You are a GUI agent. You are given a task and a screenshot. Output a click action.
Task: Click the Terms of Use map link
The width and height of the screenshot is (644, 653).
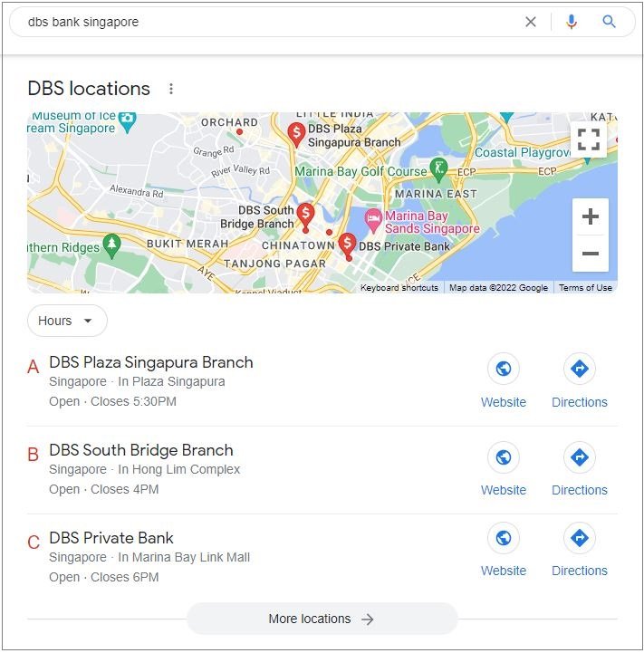coord(585,288)
